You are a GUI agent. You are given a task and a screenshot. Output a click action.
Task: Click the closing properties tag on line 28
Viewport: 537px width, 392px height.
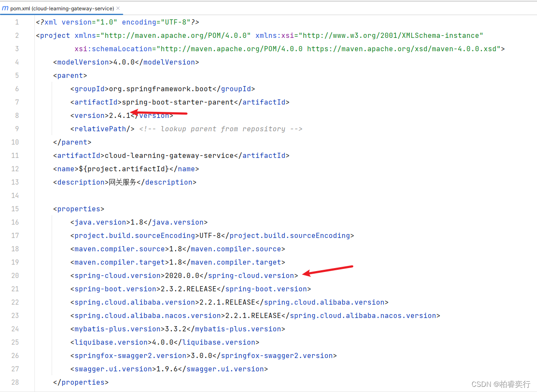pyautogui.click(x=81, y=382)
